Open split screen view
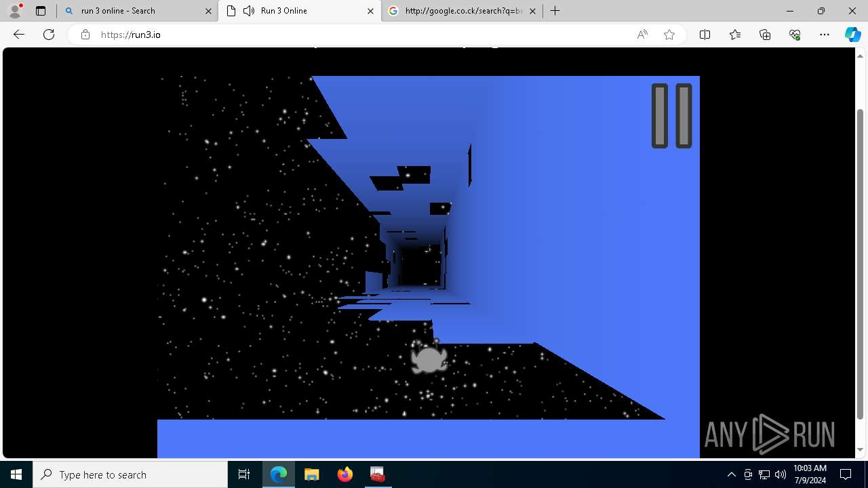Screen dimensions: 868x488 (x=705, y=35)
